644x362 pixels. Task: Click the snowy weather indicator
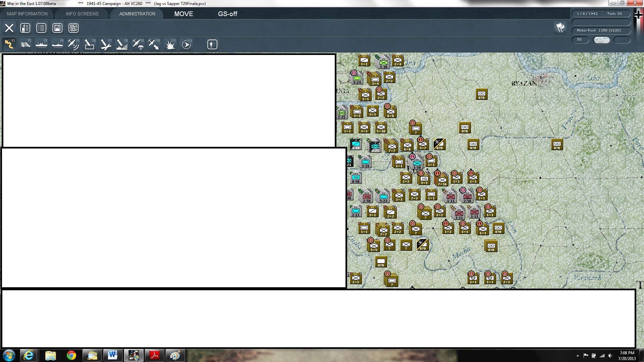[601, 40]
